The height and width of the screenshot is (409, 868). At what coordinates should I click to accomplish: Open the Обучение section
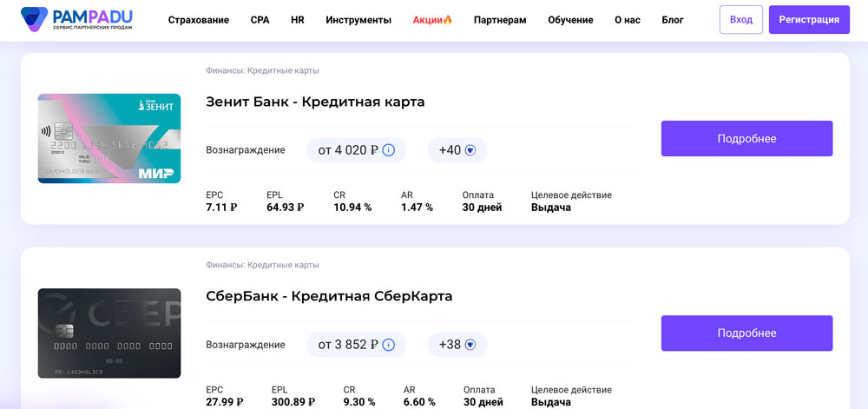click(x=570, y=20)
